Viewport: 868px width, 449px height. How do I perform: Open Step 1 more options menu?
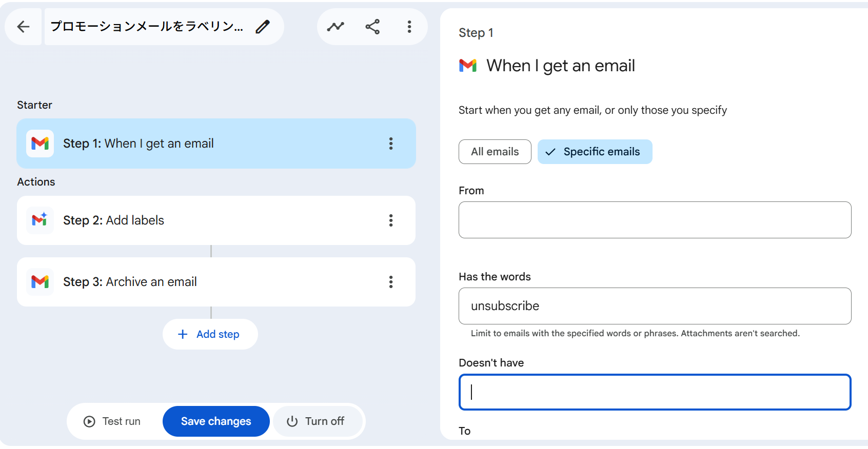tap(391, 144)
